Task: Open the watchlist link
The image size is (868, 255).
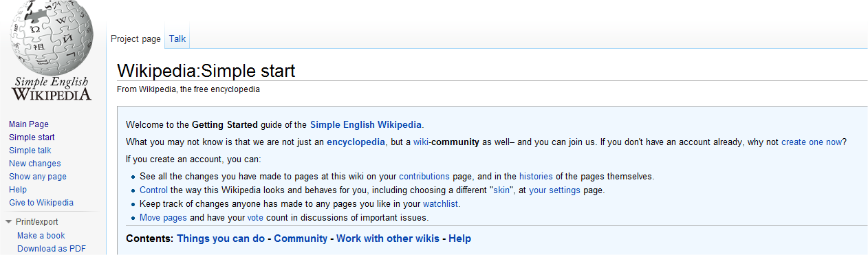Action: point(440,204)
